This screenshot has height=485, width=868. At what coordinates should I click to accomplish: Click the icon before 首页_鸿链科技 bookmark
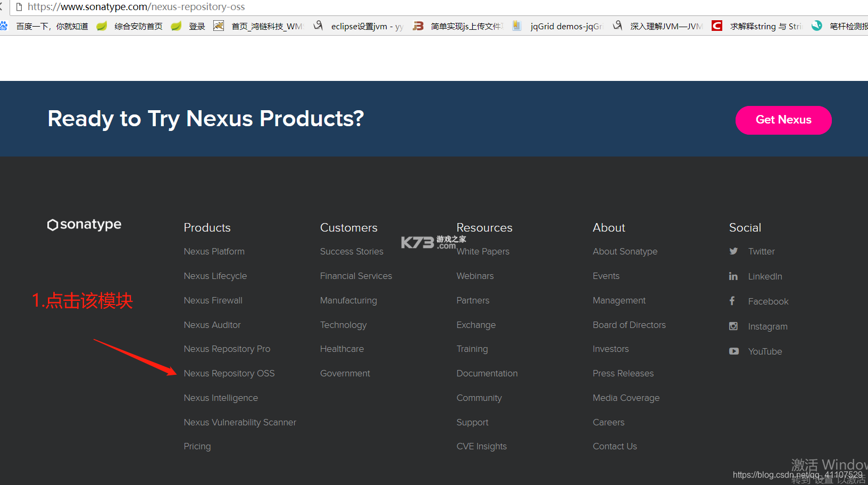219,26
